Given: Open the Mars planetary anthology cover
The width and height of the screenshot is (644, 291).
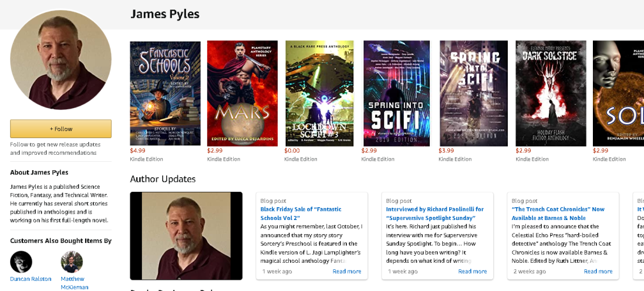Looking at the screenshot, I should click(x=242, y=93).
